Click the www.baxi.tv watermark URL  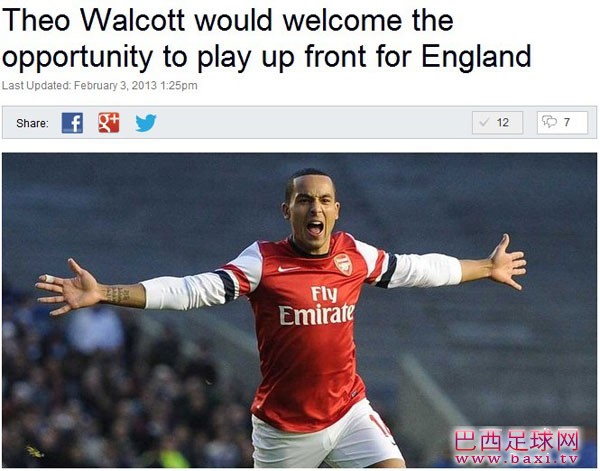point(517,459)
